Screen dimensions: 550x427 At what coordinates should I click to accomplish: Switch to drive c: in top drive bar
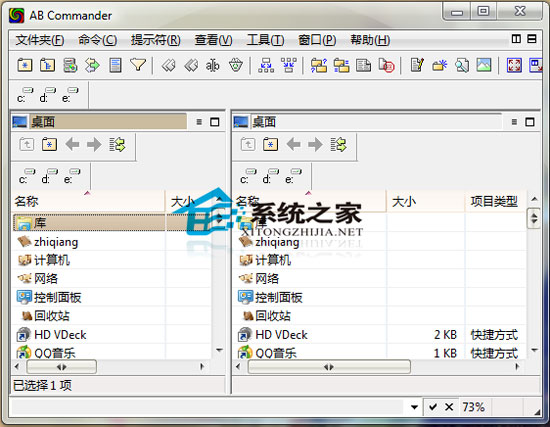[25, 95]
